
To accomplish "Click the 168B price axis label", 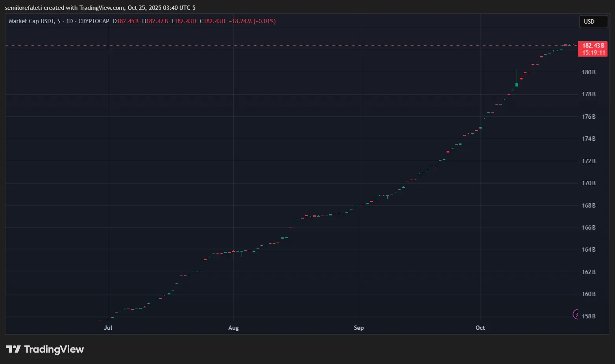I will [589, 206].
